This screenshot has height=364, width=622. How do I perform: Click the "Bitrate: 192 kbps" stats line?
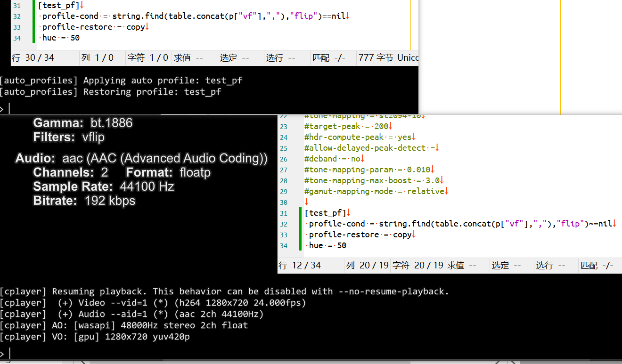click(x=84, y=201)
